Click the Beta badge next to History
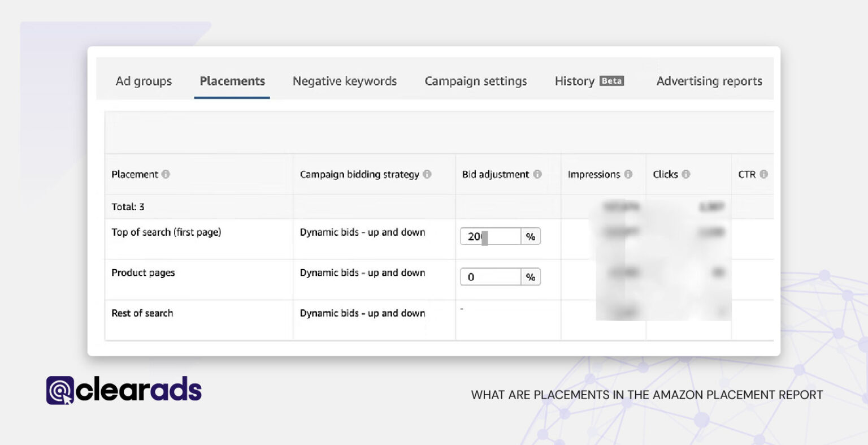 [613, 81]
